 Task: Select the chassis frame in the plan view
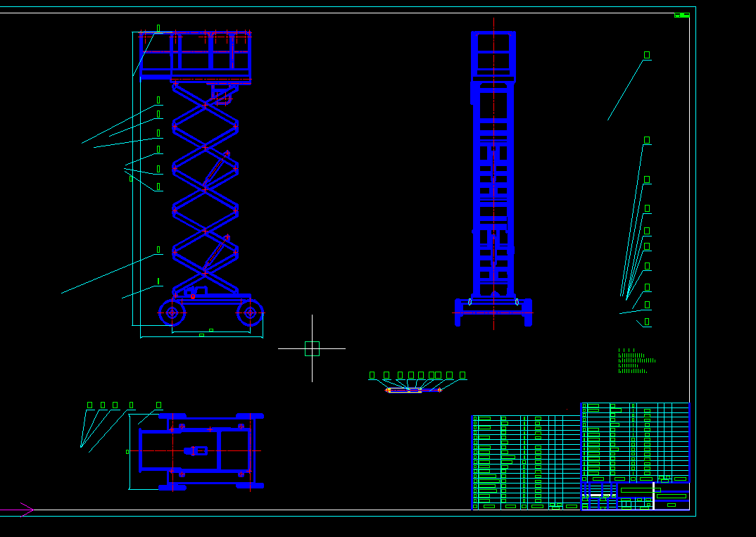(x=201, y=452)
